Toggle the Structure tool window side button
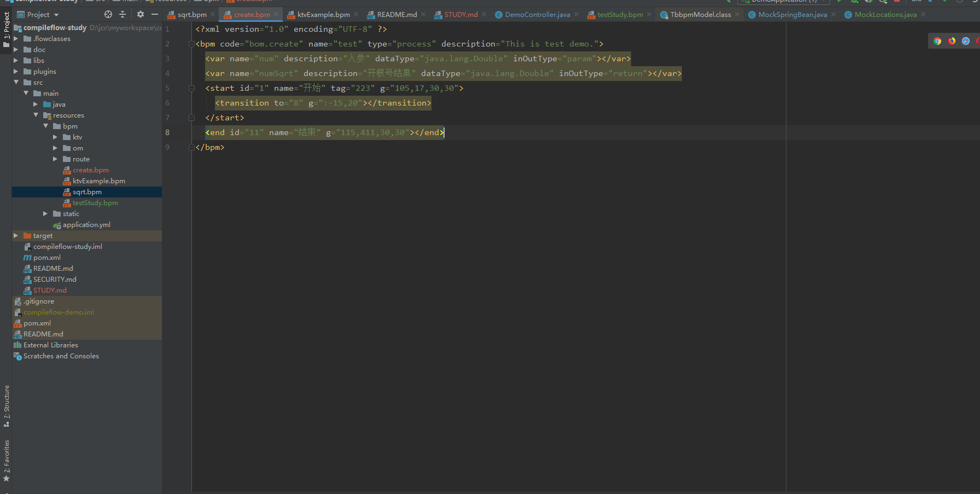The image size is (980, 494). (x=6, y=406)
